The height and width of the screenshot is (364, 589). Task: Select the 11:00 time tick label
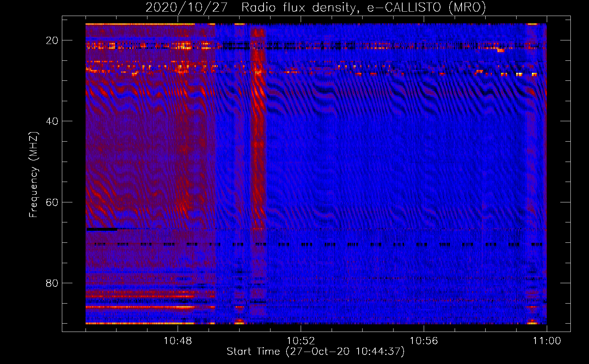(x=547, y=341)
